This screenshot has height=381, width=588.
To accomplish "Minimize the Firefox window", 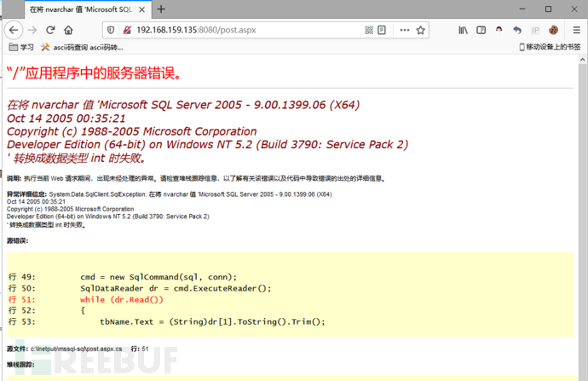I will (x=522, y=9).
